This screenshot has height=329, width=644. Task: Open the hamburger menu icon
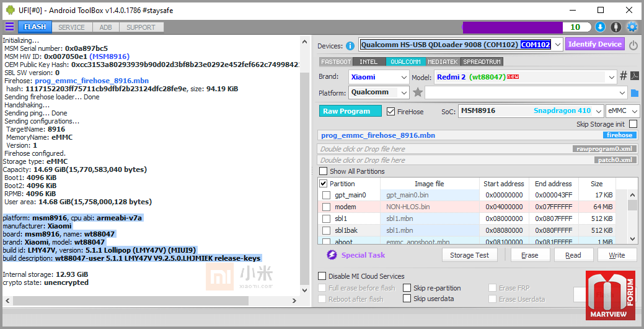pyautogui.click(x=9, y=27)
